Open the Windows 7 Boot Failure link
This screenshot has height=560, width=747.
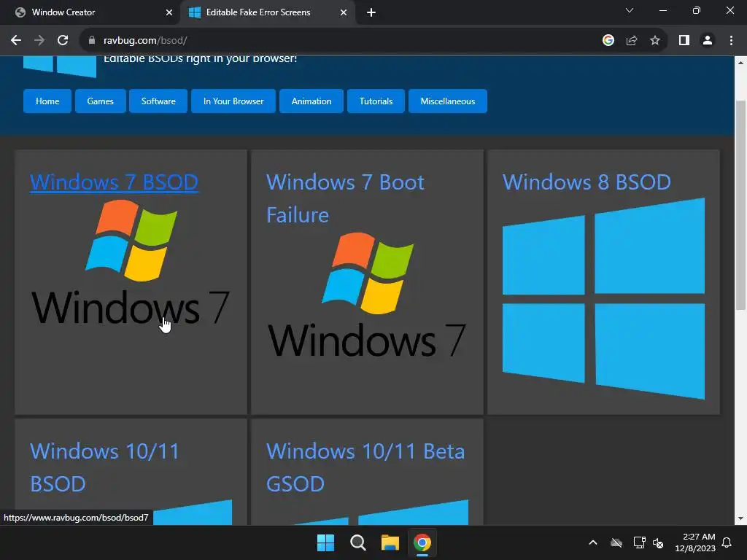345,198
